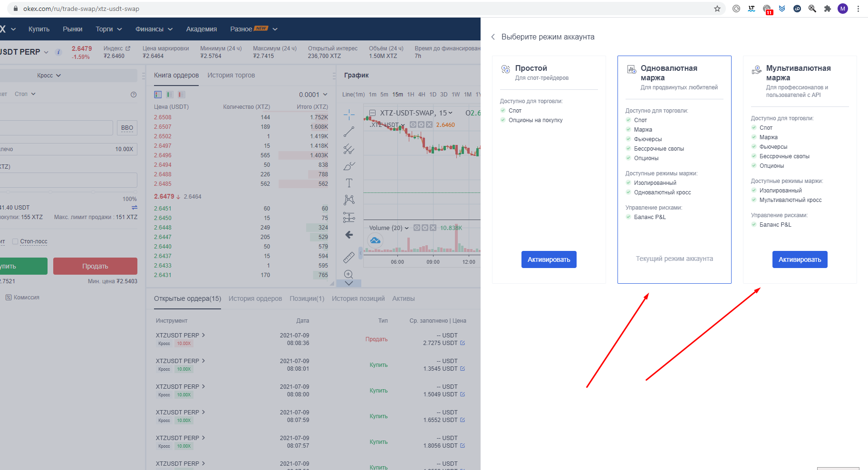Open the prediction and measurement tools
This screenshot has width=868, height=470.
(349, 218)
